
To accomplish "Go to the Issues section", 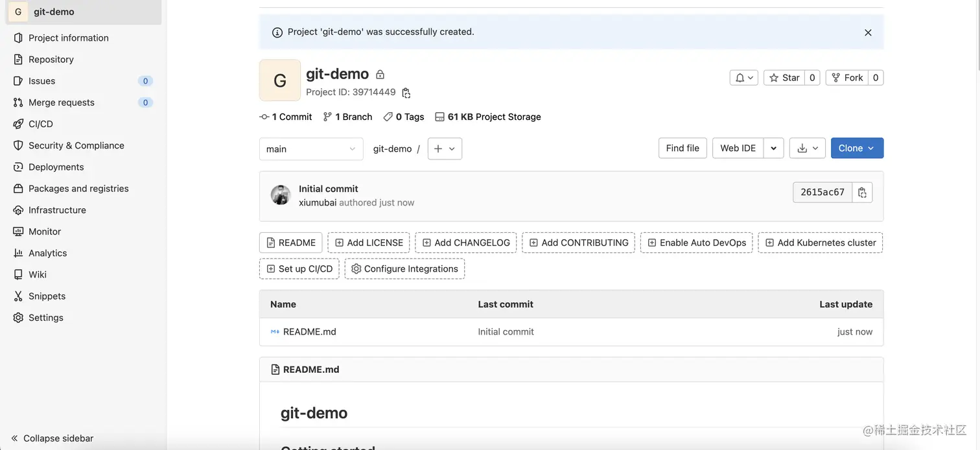I will 41,80.
